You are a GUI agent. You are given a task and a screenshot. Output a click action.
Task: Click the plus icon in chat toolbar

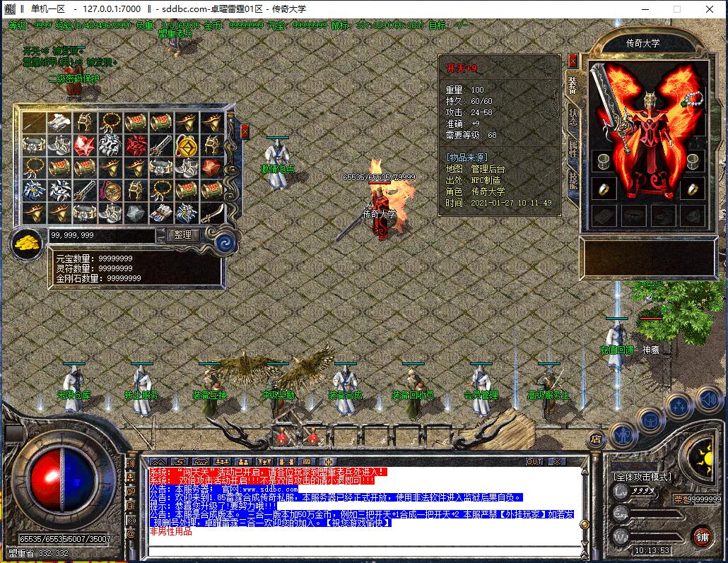tap(328, 462)
